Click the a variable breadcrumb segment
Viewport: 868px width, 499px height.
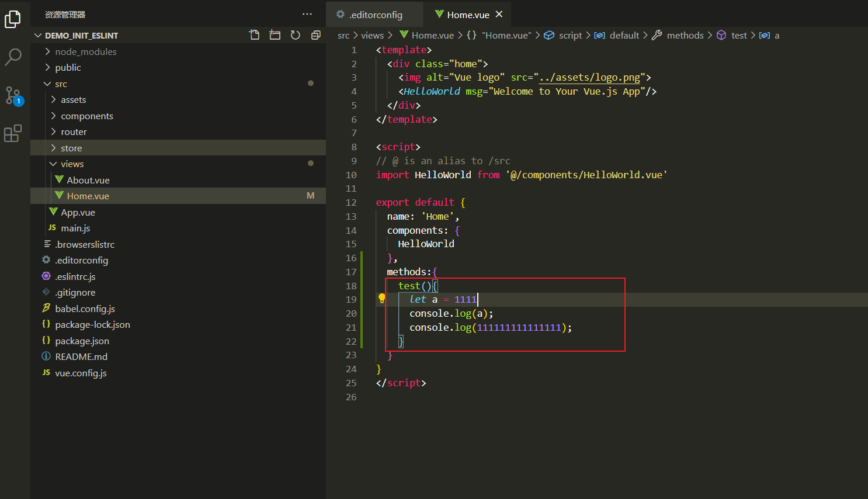(x=776, y=36)
